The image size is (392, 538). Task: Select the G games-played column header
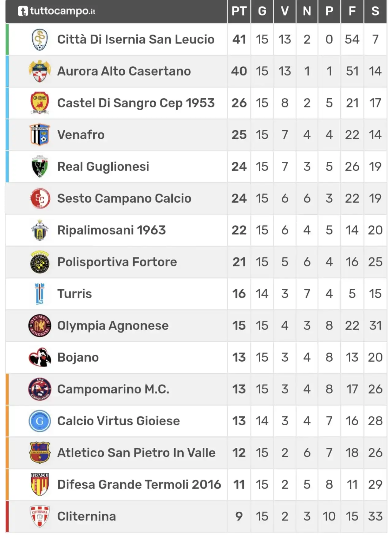pos(262,11)
